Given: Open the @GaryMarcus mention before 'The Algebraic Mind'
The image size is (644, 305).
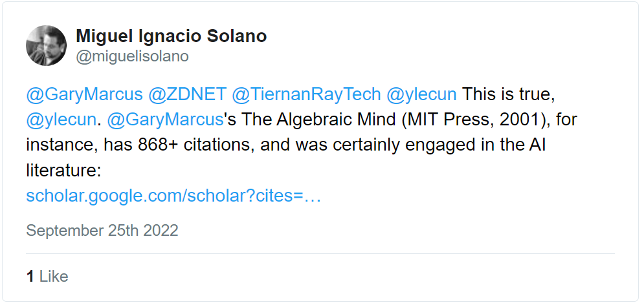Looking at the screenshot, I should [164, 120].
